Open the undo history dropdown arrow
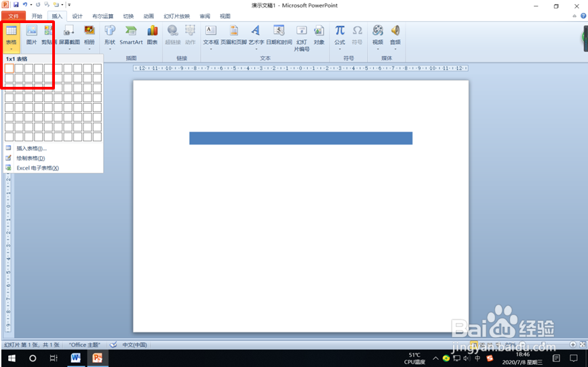This screenshot has width=588, height=367. [x=31, y=5]
